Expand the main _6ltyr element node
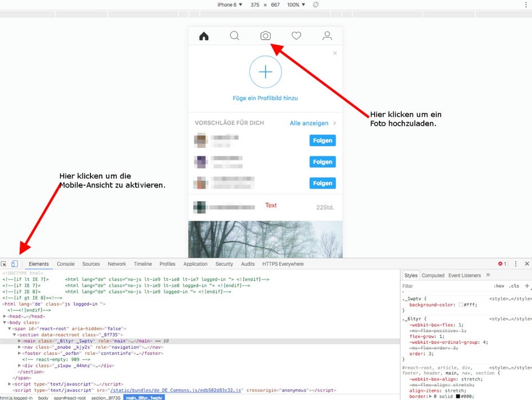This screenshot has height=400, width=532. 19,341
